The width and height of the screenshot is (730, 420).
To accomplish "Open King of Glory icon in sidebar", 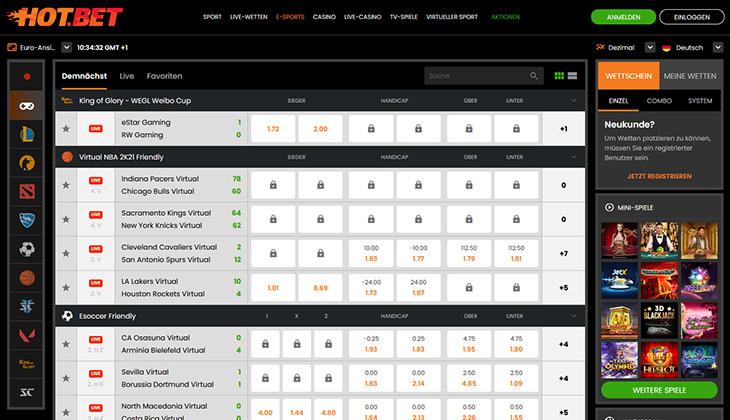I will pyautogui.click(x=27, y=364).
